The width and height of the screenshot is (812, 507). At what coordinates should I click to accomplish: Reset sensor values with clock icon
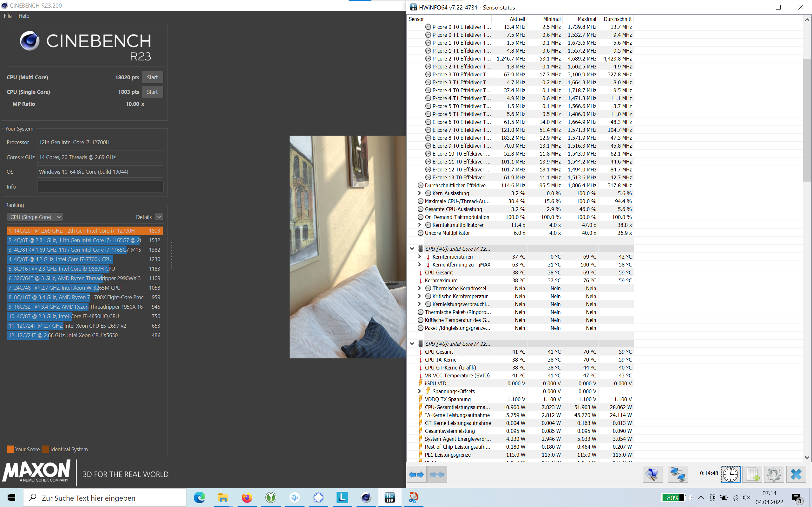tap(730, 474)
